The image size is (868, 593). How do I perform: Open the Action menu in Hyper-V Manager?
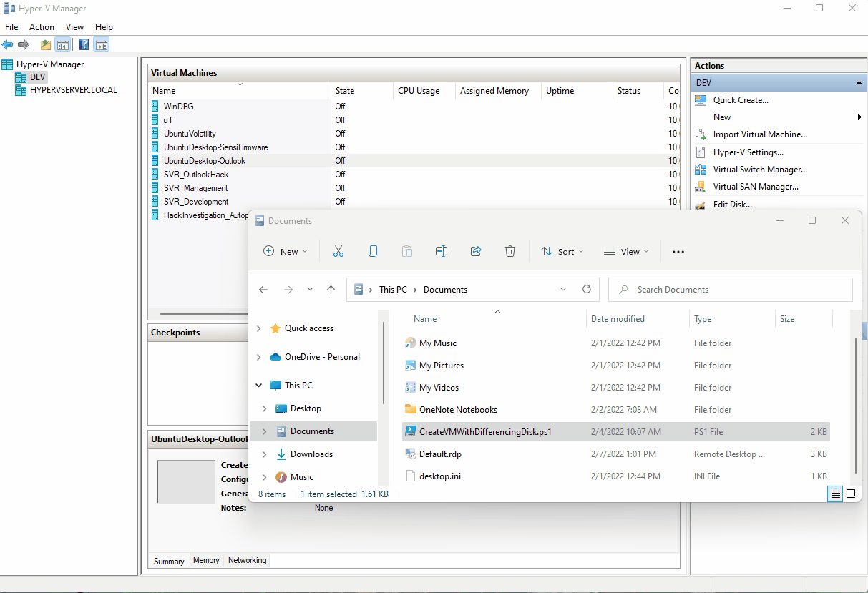pyautogui.click(x=42, y=26)
